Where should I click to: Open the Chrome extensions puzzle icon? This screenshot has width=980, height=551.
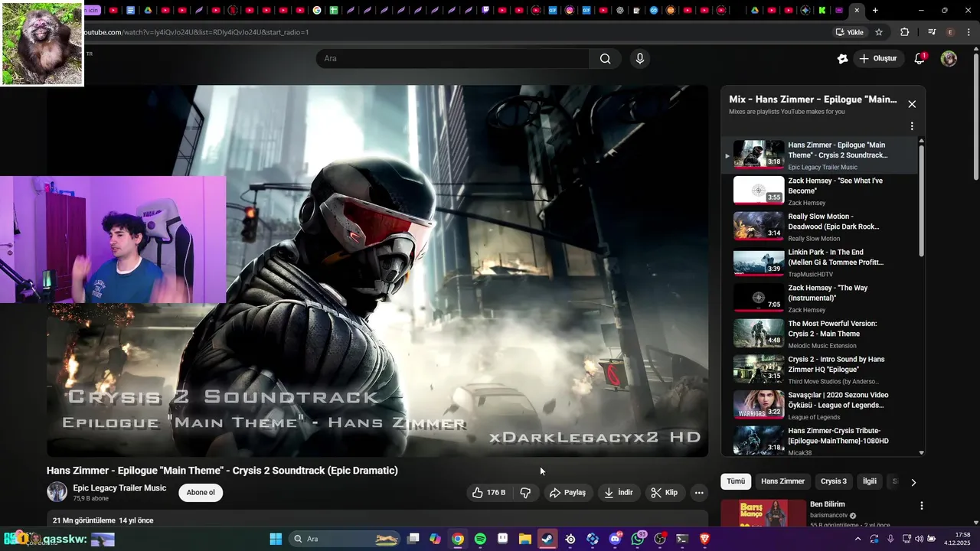pyautogui.click(x=905, y=32)
